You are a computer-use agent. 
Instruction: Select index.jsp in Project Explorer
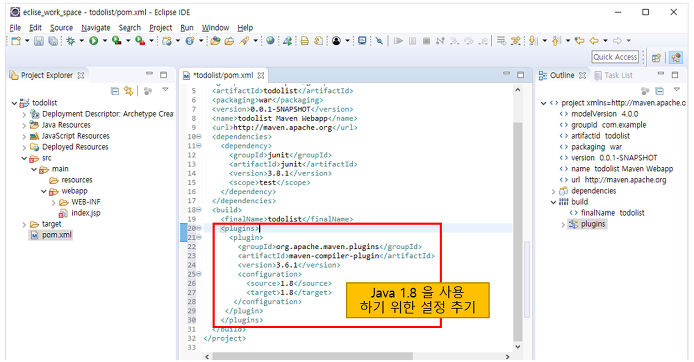[81, 213]
